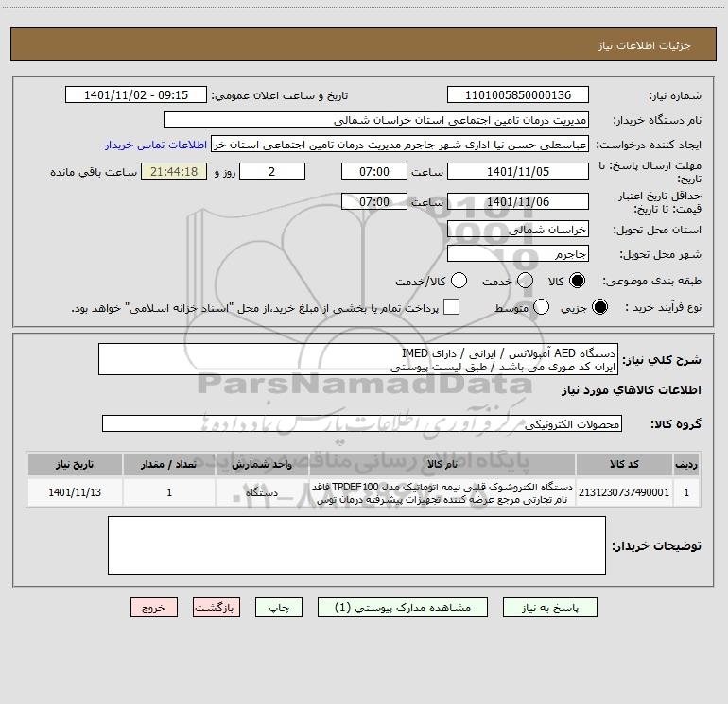Click the price validity date 1401/11/06
This screenshot has width=728, height=704.
click(x=518, y=201)
